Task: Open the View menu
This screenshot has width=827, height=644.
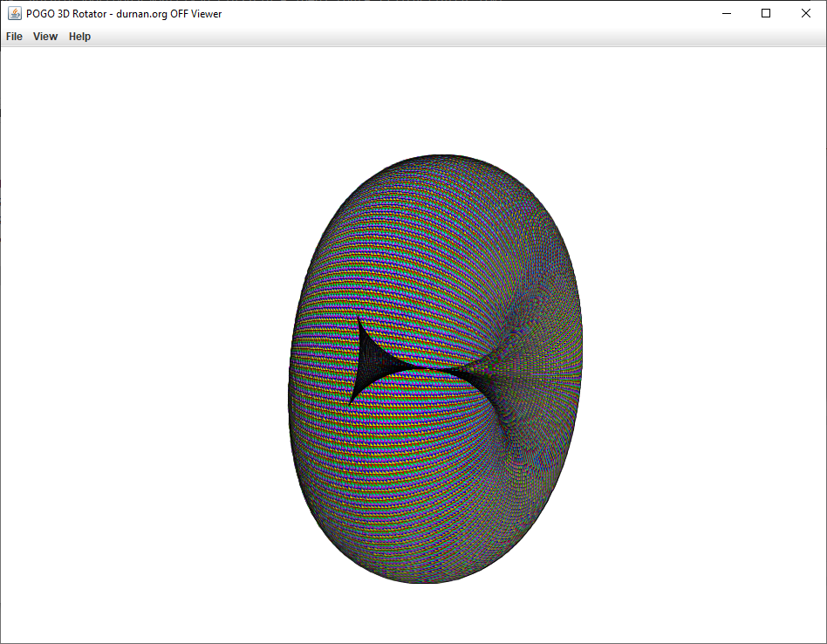Action: click(x=44, y=36)
